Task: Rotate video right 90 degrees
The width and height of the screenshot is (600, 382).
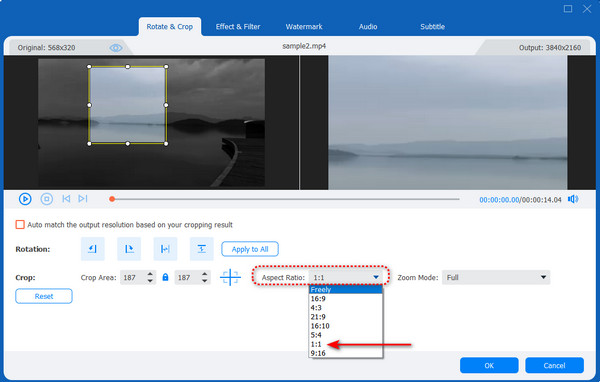Action: [129, 249]
